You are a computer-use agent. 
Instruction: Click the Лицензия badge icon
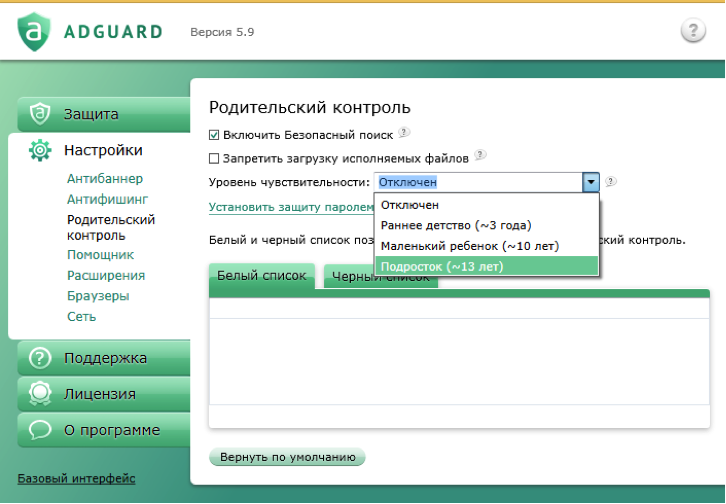(40, 394)
